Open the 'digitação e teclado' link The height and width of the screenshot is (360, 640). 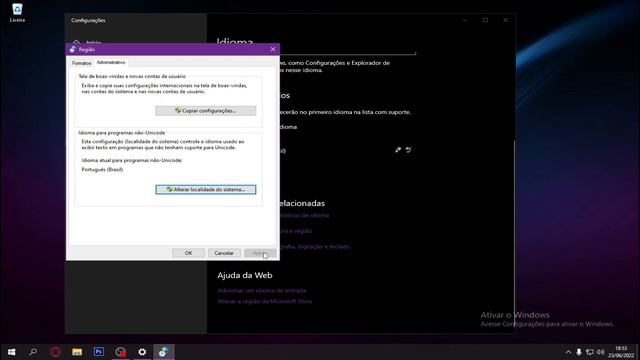(x=315, y=246)
